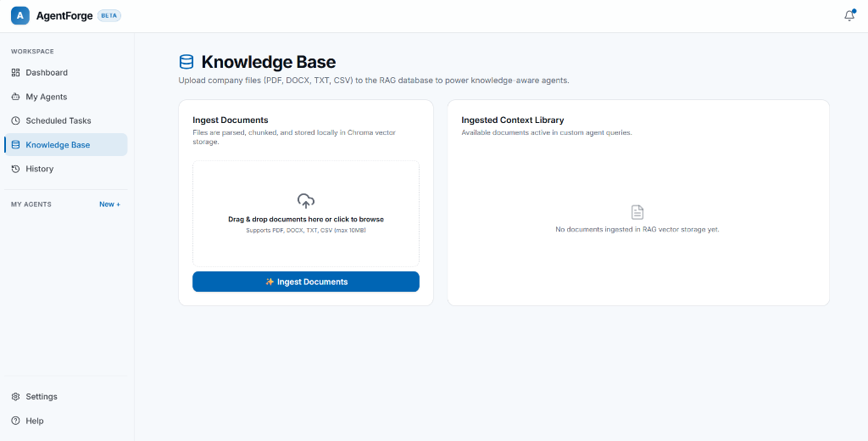The width and height of the screenshot is (868, 441).
Task: Select History in the sidebar
Action: pos(66,169)
